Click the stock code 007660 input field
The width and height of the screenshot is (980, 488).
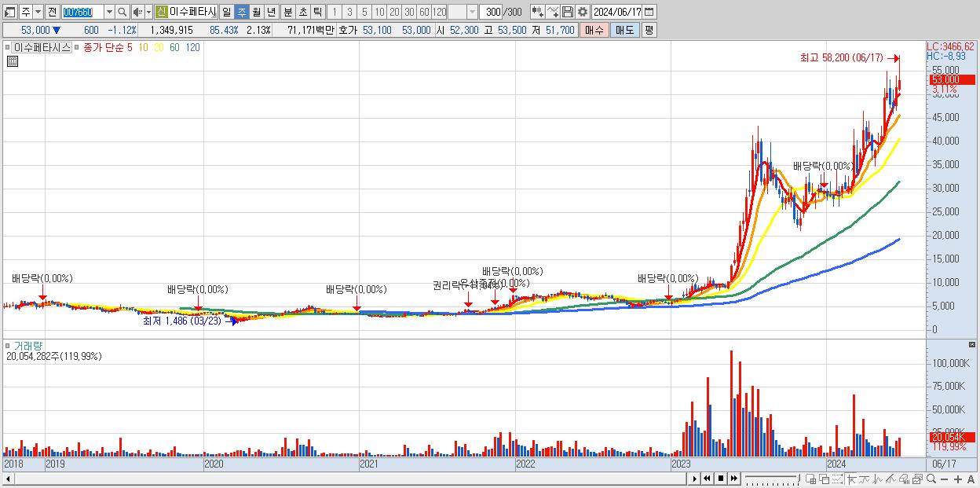[x=82, y=12]
